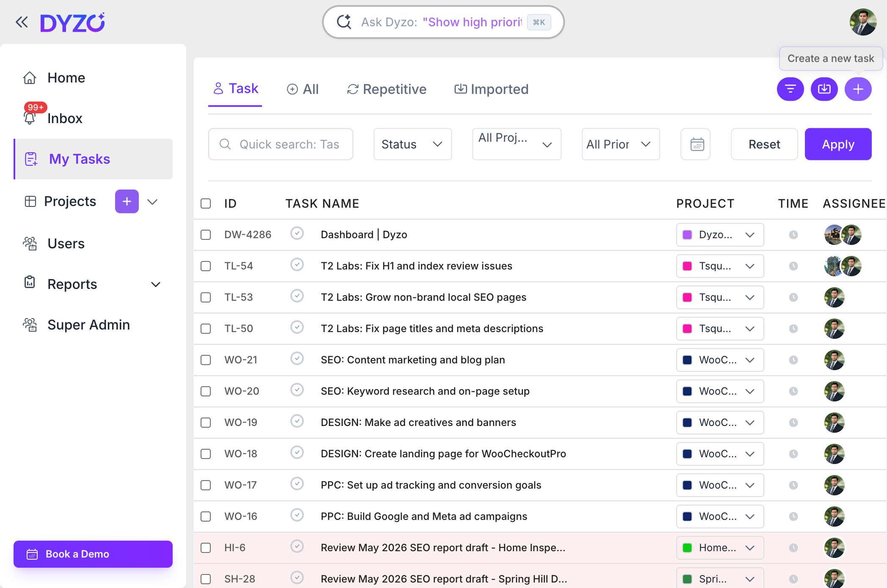Go to My Tasks
The image size is (887, 588).
(93, 159)
